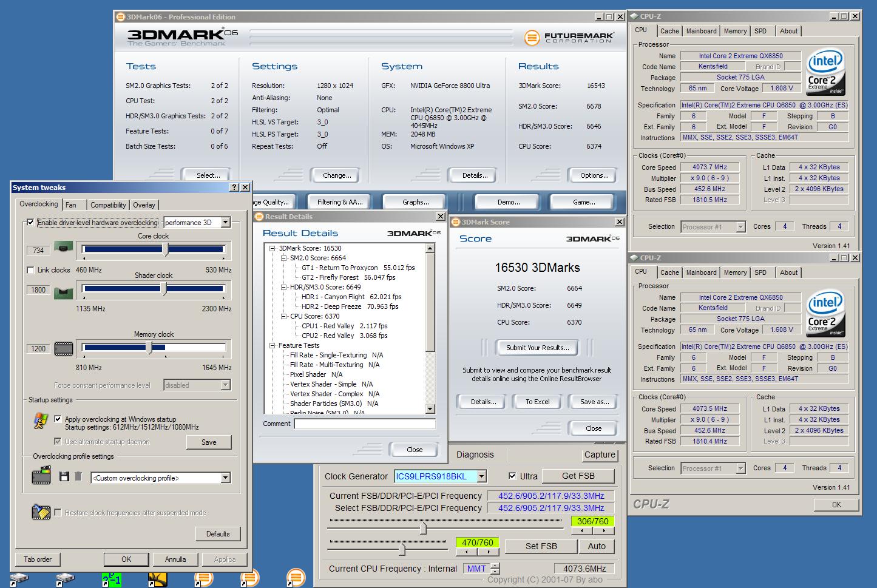Click the Futuremark Corporation logo
Screen dimensions: 877x588
(x=569, y=38)
